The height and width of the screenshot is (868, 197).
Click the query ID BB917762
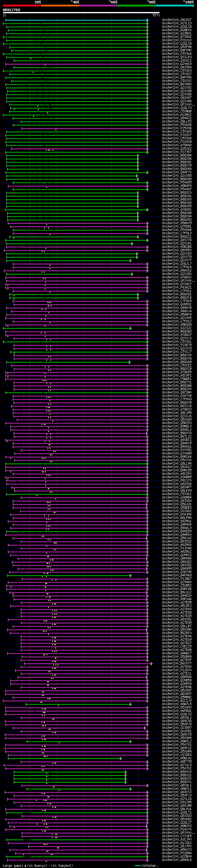pos(11,10)
